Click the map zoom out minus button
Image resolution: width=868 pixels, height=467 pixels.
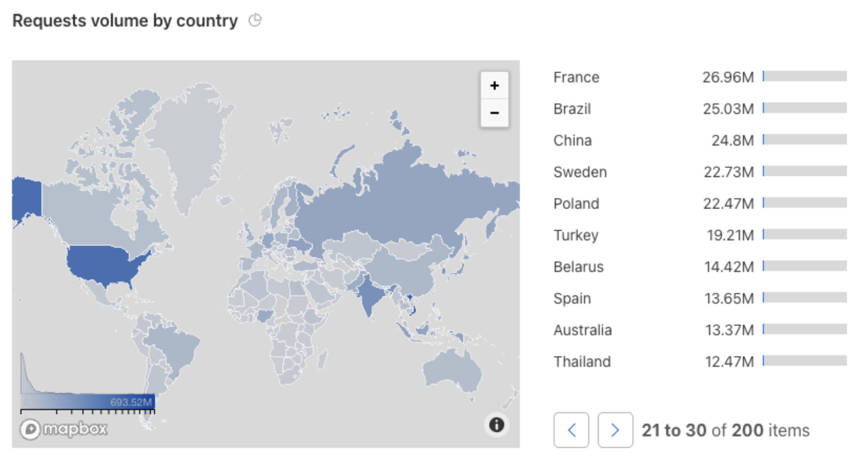click(x=494, y=113)
